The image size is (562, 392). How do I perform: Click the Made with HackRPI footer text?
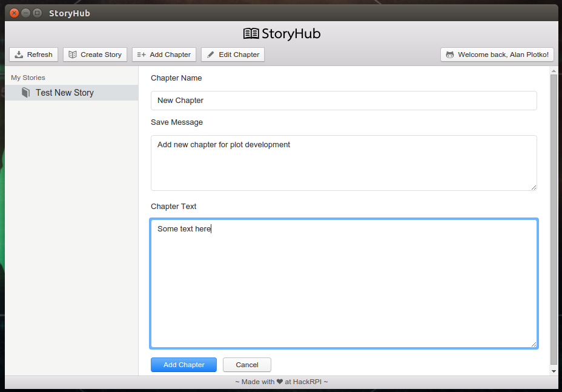pos(282,382)
